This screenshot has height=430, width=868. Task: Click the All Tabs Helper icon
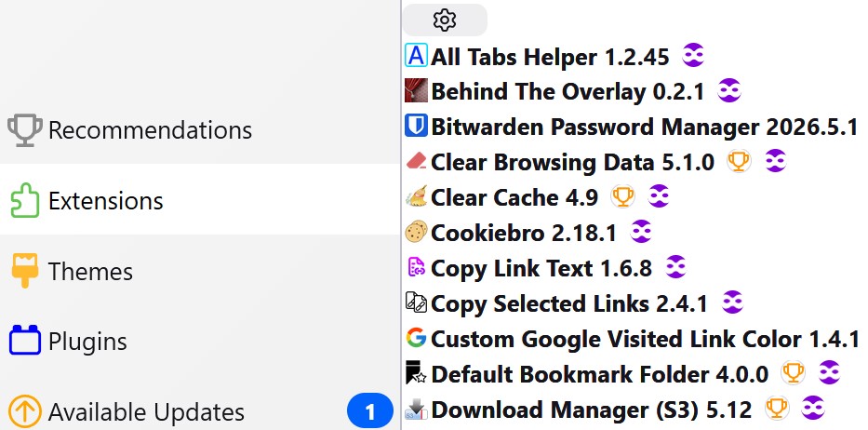[x=416, y=56]
